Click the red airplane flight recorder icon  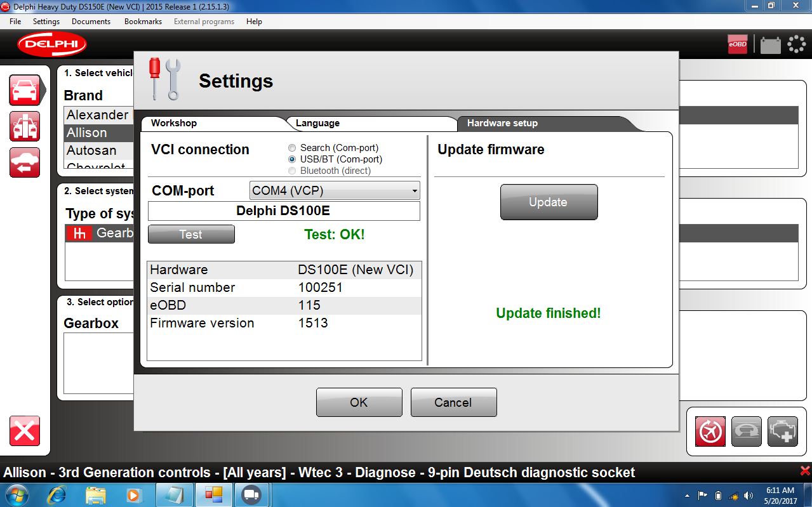pos(710,431)
